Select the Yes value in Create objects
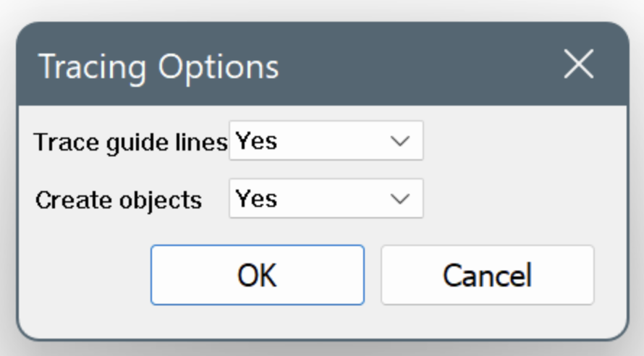644x356 pixels. [257, 199]
